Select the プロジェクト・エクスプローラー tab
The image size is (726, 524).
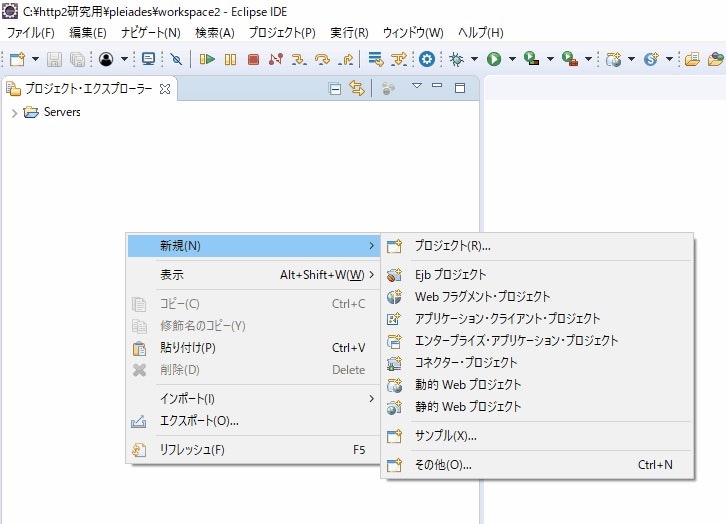click(88, 88)
